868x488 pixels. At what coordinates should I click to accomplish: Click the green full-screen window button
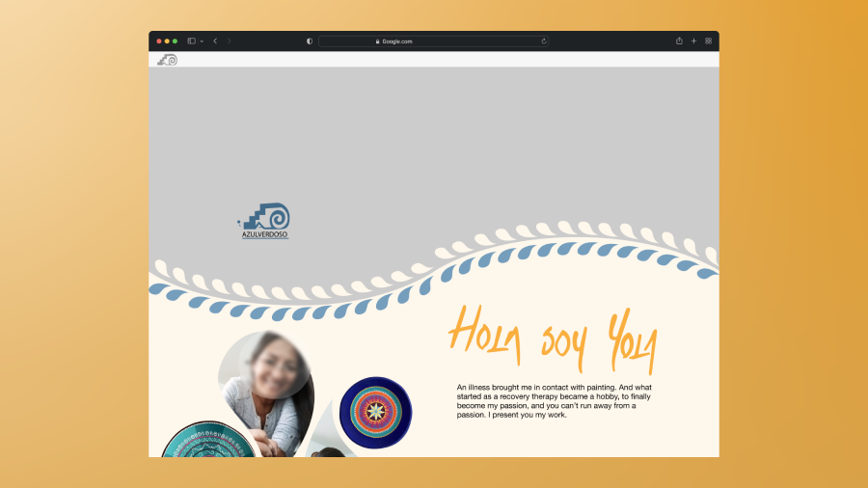pos(175,41)
